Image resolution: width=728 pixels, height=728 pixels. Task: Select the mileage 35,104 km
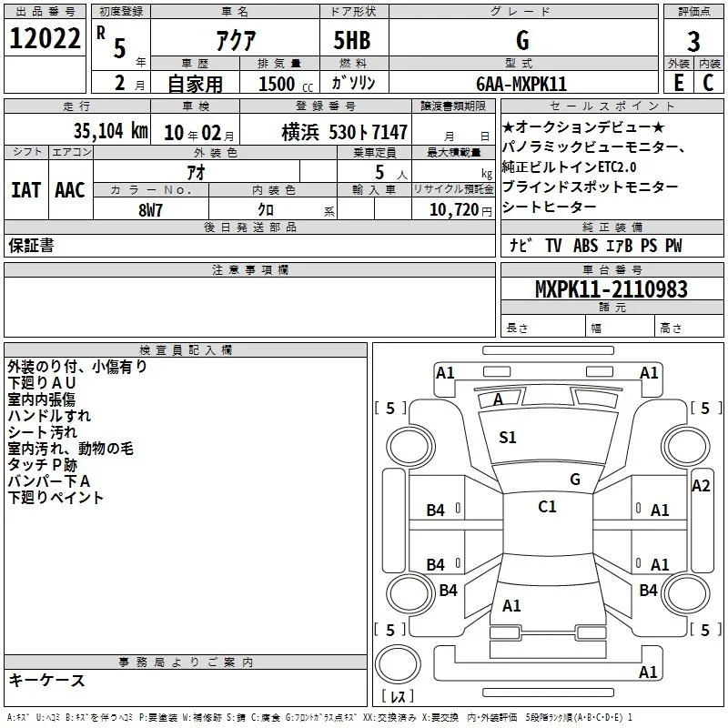pyautogui.click(x=110, y=131)
